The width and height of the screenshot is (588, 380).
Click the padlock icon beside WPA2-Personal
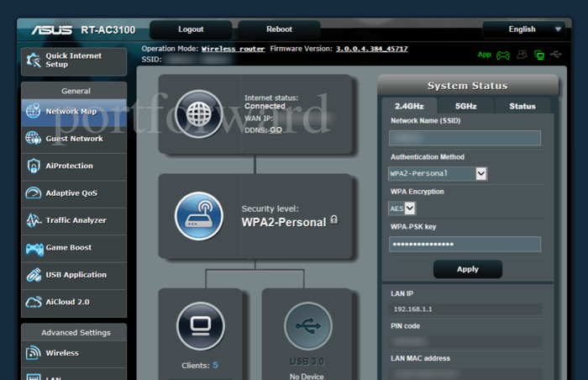[x=334, y=219]
